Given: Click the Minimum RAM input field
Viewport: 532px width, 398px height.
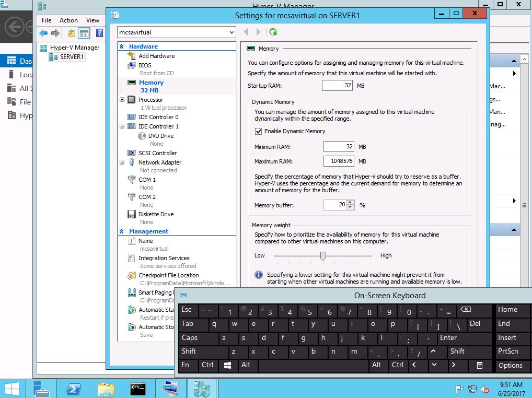Looking at the screenshot, I should 339,146.
